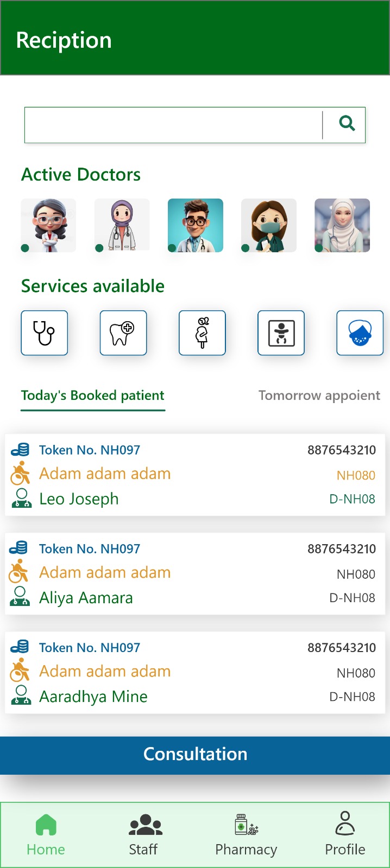
Task: Open the Aaradhya Mine appointment
Action: coord(195,672)
